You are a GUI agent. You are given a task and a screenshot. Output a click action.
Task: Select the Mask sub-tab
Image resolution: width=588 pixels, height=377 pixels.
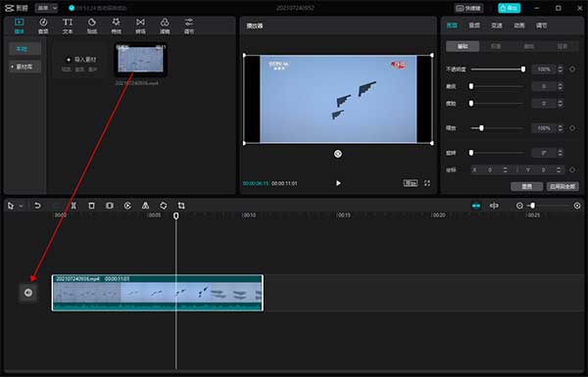point(529,46)
